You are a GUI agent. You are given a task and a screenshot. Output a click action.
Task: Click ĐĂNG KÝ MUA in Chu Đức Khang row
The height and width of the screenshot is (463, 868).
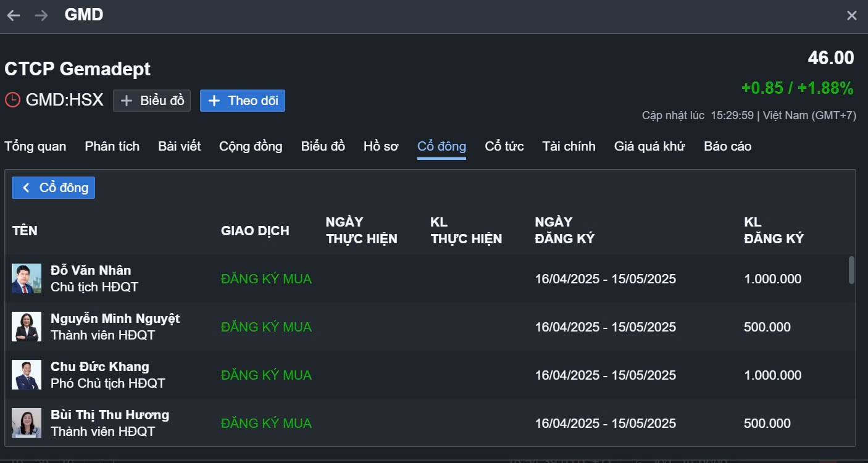(x=266, y=375)
